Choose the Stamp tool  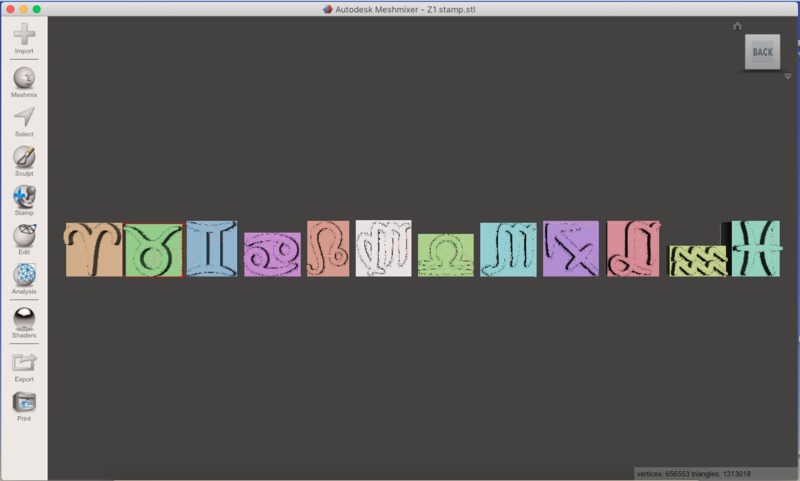24,196
